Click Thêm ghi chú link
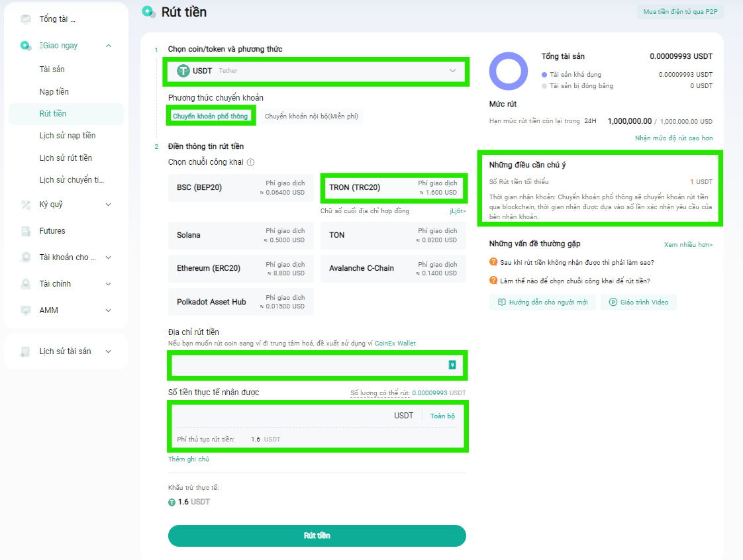The width and height of the screenshot is (743, 560). [189, 459]
